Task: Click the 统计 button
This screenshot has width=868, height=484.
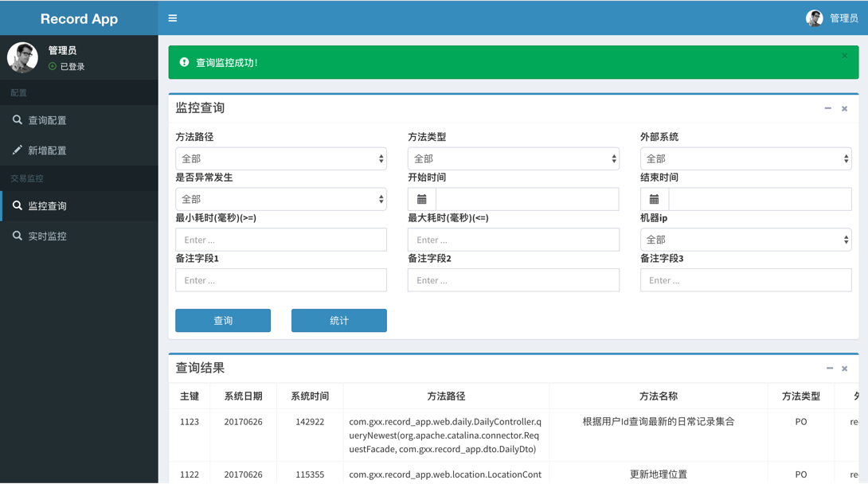Action: pyautogui.click(x=338, y=321)
